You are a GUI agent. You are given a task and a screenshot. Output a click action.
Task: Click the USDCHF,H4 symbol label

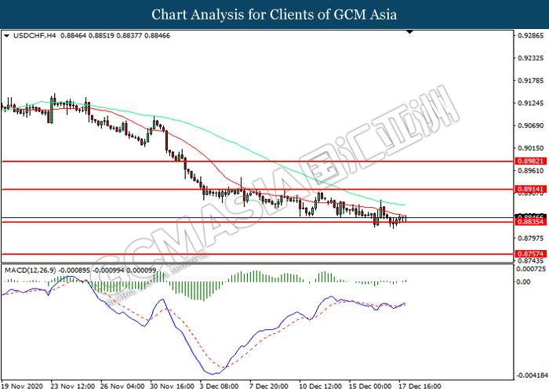point(35,36)
